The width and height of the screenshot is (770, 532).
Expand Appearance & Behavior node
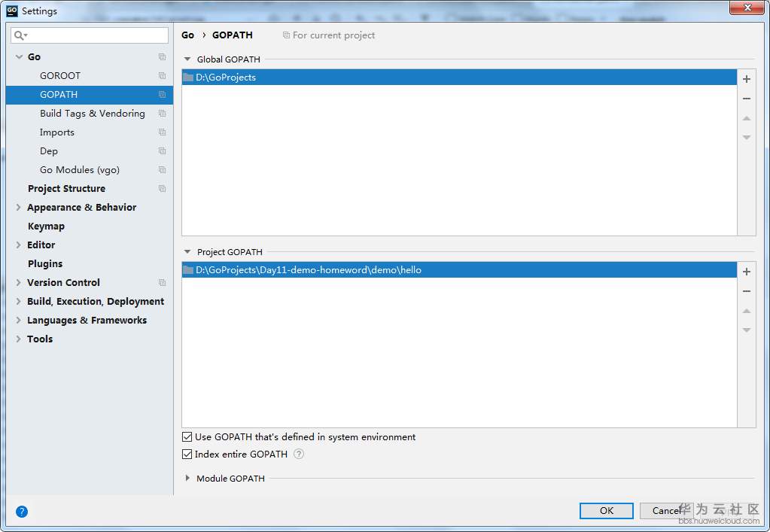[19, 207]
